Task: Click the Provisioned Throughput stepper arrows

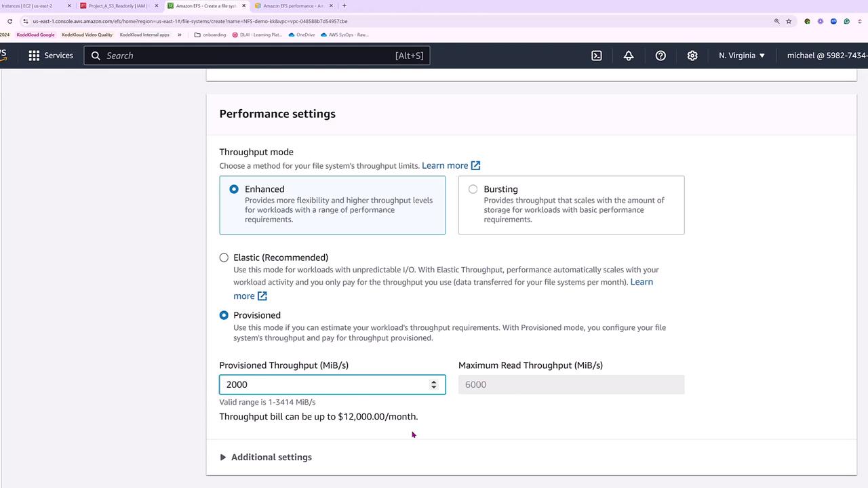Action: (x=434, y=384)
